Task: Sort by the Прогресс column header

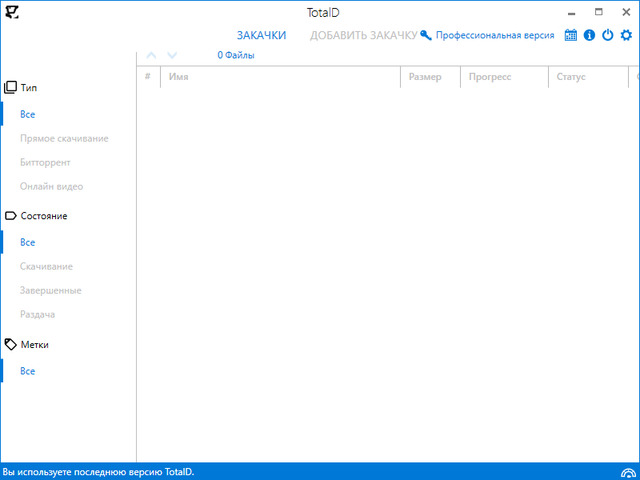Action: click(x=504, y=77)
